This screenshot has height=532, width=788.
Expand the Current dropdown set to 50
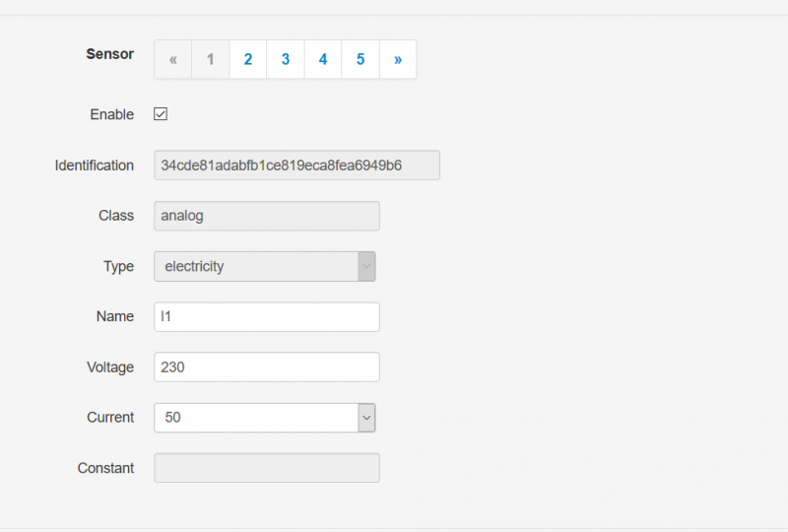tap(265, 418)
